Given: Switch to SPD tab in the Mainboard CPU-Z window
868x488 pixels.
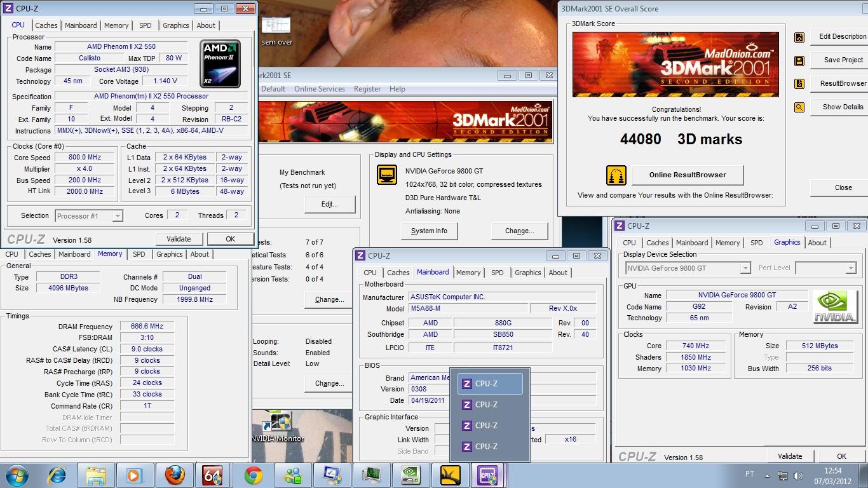Looking at the screenshot, I should pos(498,273).
